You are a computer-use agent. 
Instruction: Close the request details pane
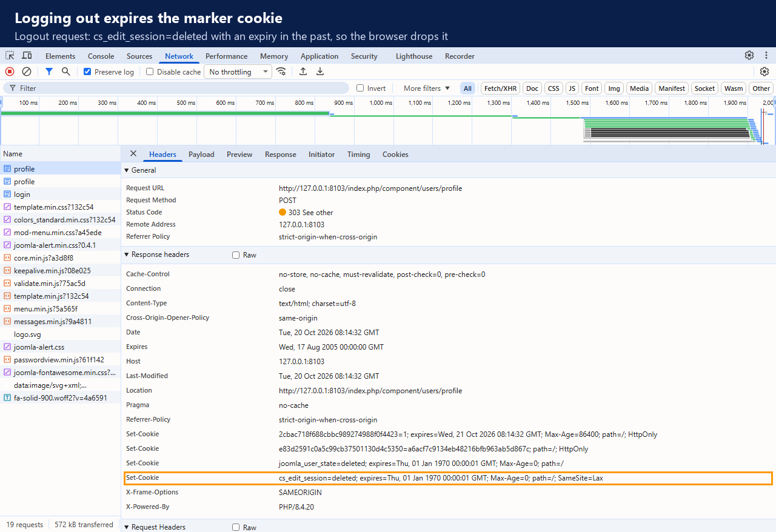133,154
